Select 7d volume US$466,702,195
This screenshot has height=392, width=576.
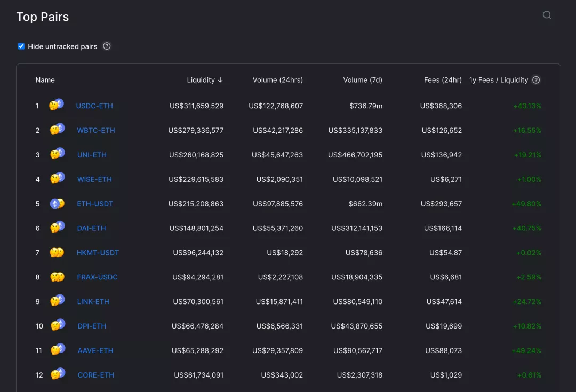(x=355, y=155)
